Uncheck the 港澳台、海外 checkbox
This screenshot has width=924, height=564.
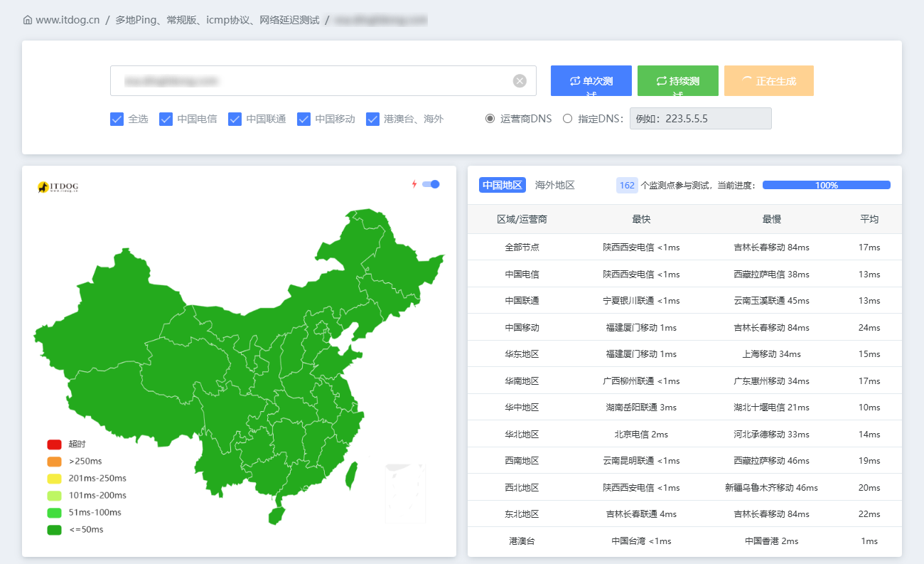373,119
